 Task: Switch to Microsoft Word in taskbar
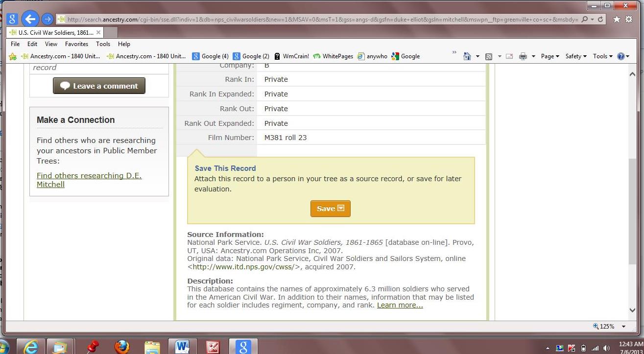point(182,347)
